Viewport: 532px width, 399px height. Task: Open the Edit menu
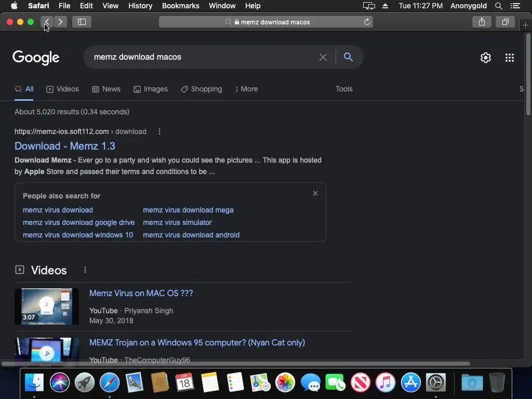coord(86,6)
